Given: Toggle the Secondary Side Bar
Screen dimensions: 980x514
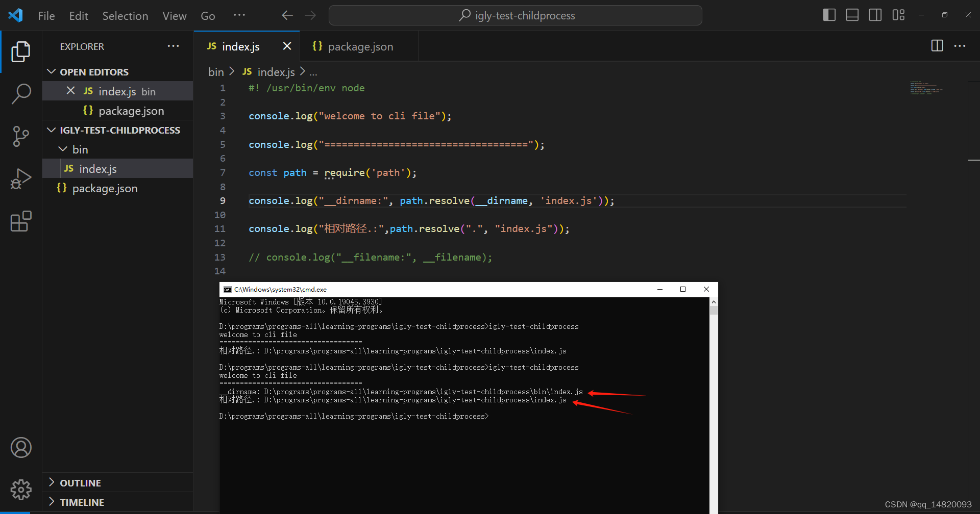Looking at the screenshot, I should click(875, 15).
